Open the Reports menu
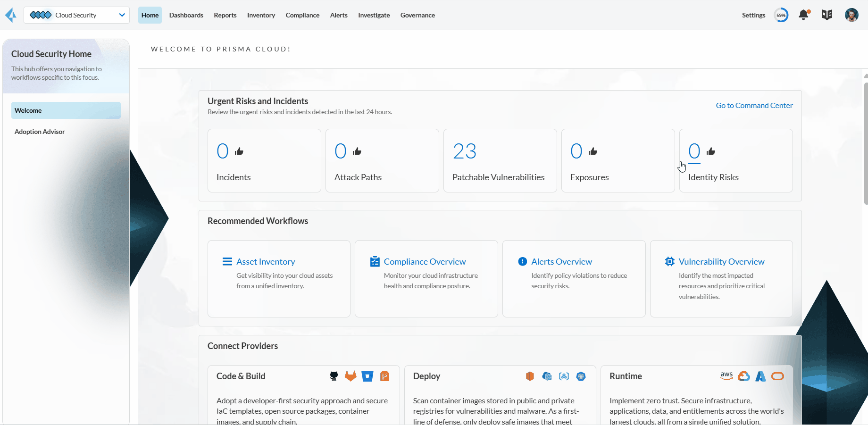This screenshot has height=425, width=868. pyautogui.click(x=225, y=15)
